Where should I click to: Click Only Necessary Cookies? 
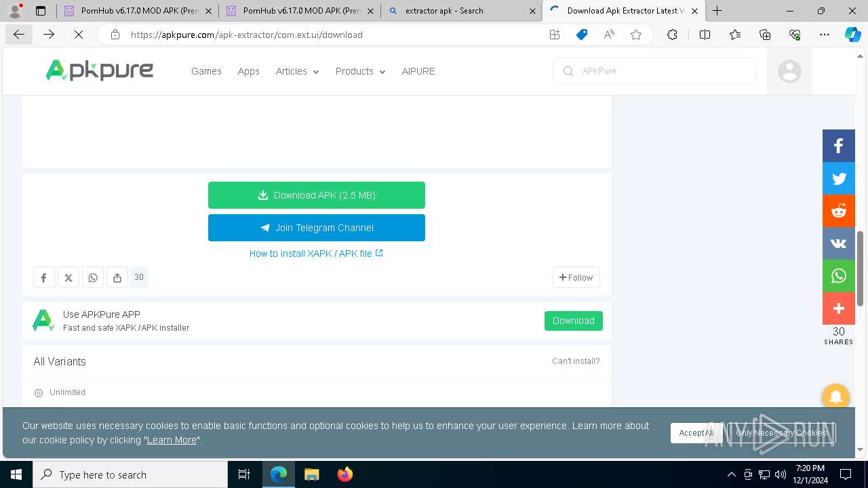(781, 433)
